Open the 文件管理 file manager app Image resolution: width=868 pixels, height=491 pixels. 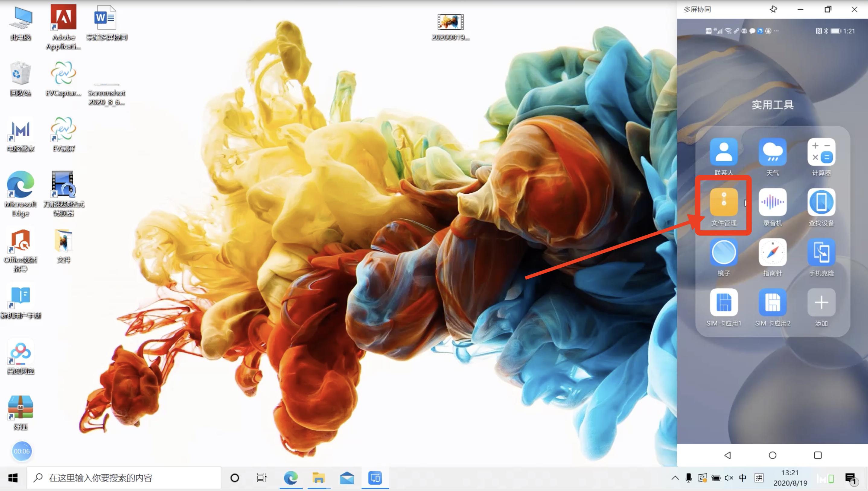724,202
